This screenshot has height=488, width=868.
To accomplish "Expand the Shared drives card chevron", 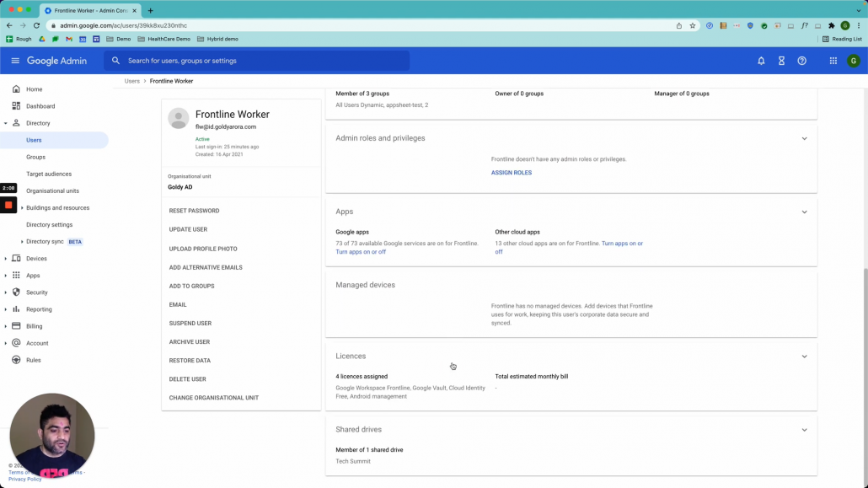I will pyautogui.click(x=804, y=429).
